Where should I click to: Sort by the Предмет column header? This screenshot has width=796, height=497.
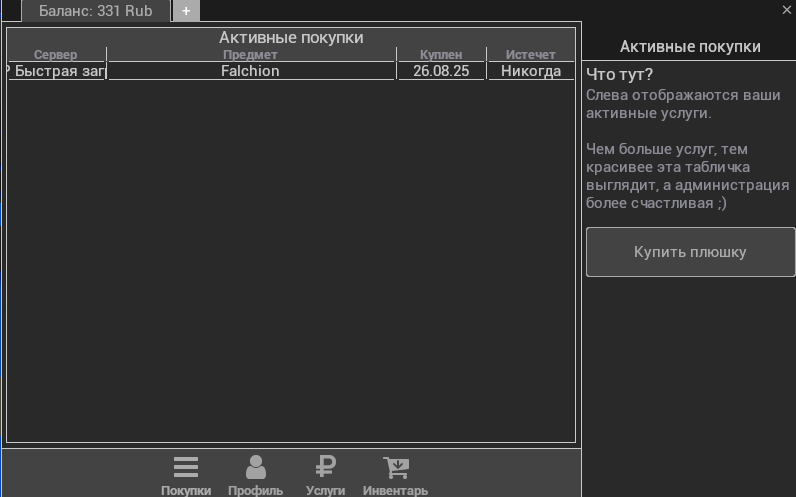coord(250,54)
